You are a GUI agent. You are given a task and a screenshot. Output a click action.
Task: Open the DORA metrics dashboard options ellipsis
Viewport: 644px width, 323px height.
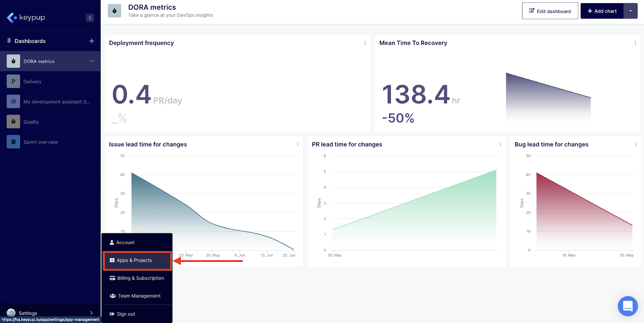pos(92,61)
